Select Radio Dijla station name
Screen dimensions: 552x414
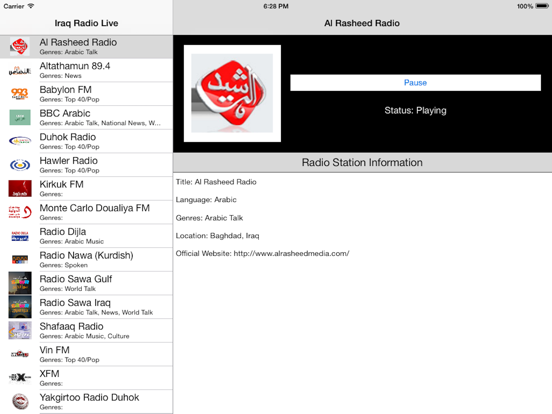(x=63, y=232)
